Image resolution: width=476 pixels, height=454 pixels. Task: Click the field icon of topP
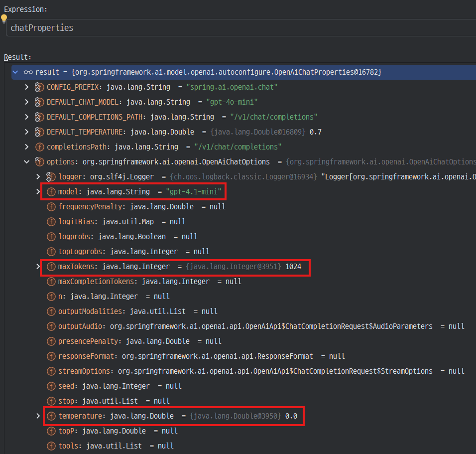coord(51,431)
